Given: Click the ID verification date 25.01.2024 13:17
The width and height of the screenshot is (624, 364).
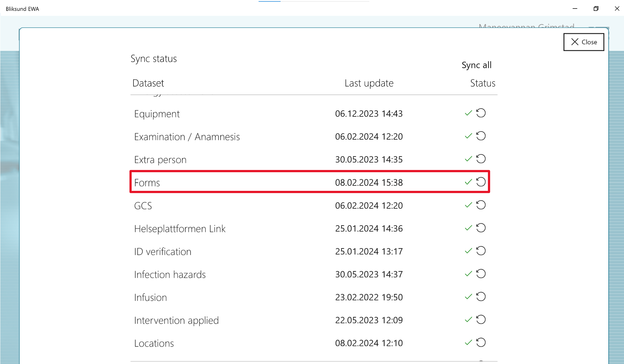Looking at the screenshot, I should coord(369,251).
